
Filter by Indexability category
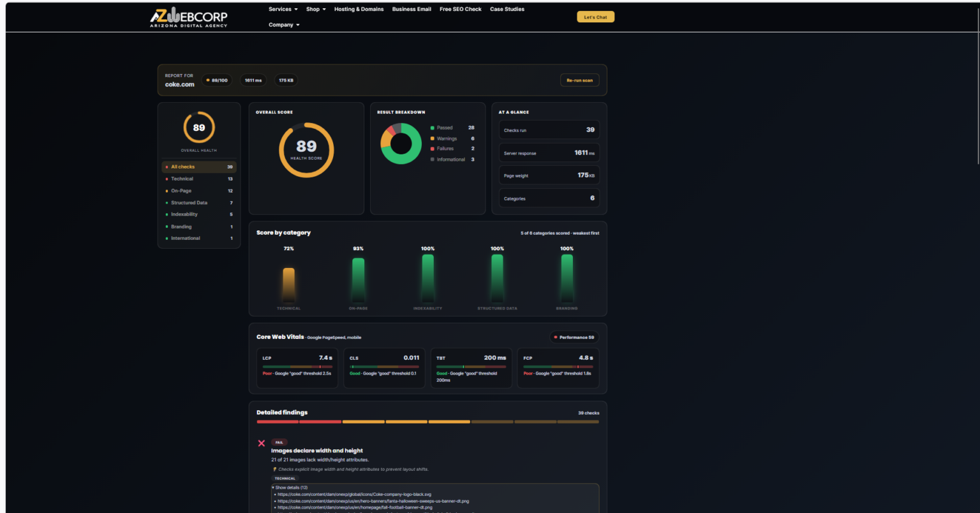click(199, 214)
